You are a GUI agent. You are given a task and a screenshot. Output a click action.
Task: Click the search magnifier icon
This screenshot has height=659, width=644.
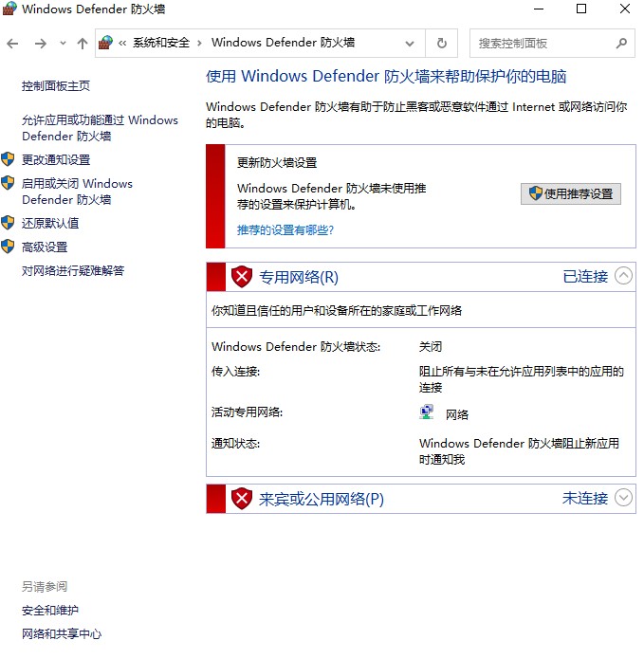pos(621,43)
